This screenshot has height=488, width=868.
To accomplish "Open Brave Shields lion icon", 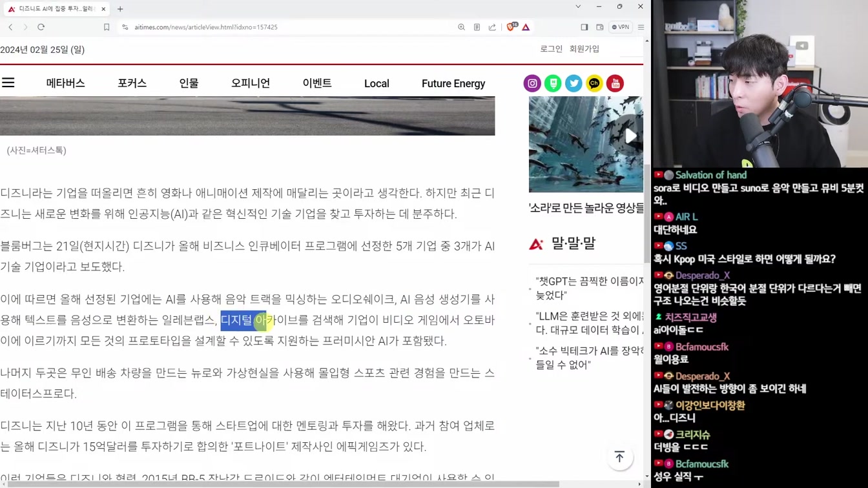I will point(512,27).
